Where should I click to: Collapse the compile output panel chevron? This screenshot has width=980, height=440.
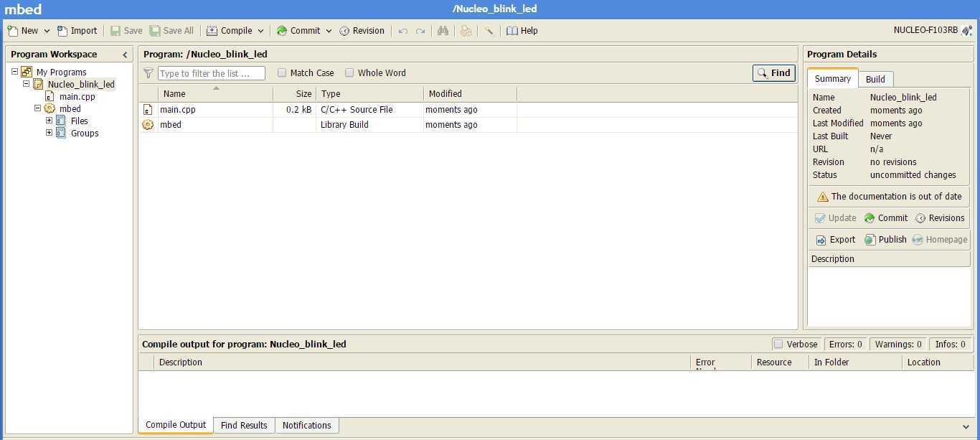click(966, 426)
